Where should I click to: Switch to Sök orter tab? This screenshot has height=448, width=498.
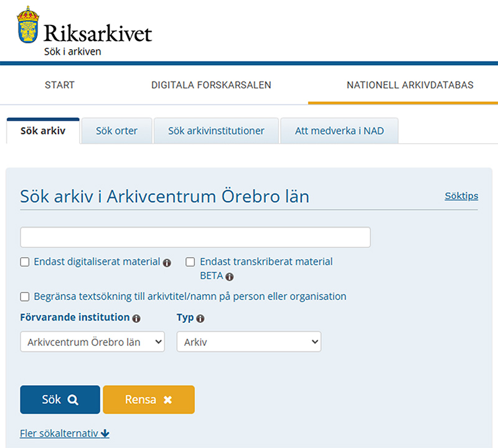tap(117, 131)
